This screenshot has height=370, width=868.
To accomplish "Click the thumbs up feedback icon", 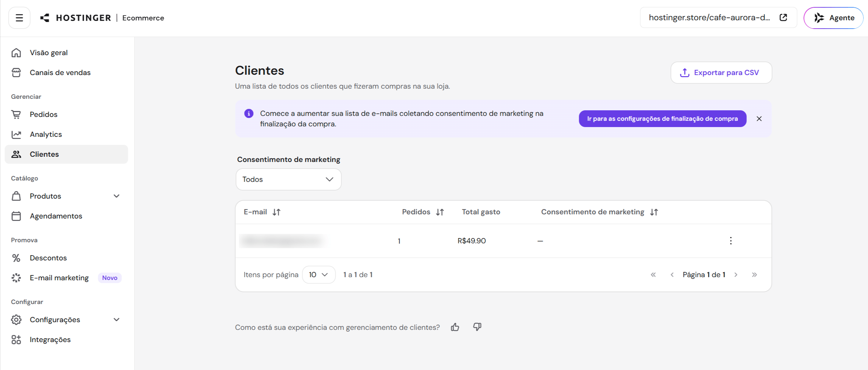I will [455, 327].
